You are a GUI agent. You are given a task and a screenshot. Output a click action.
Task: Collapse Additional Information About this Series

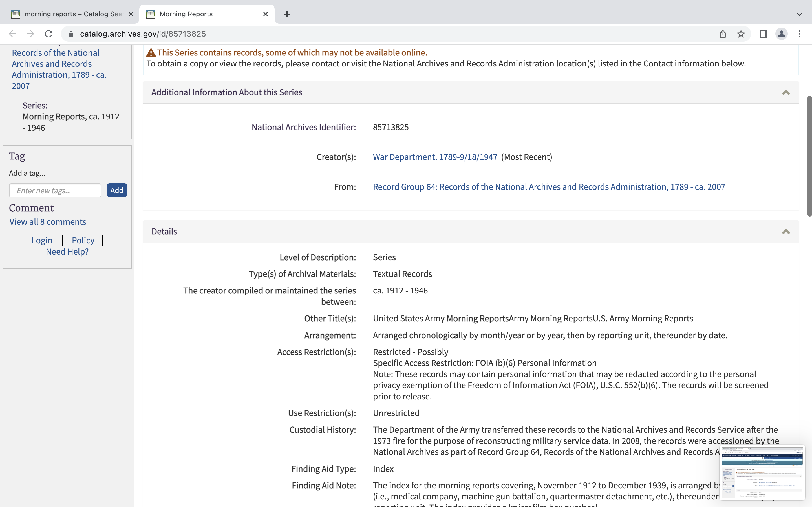click(785, 93)
